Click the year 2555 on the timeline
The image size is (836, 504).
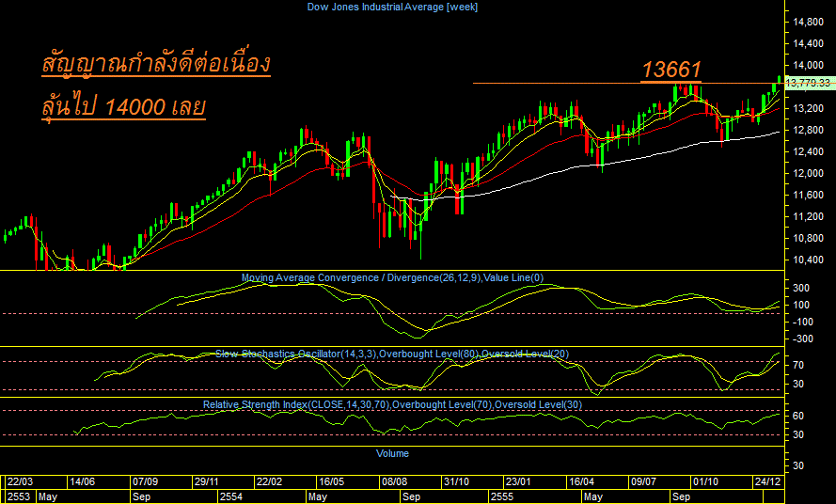pos(502,497)
